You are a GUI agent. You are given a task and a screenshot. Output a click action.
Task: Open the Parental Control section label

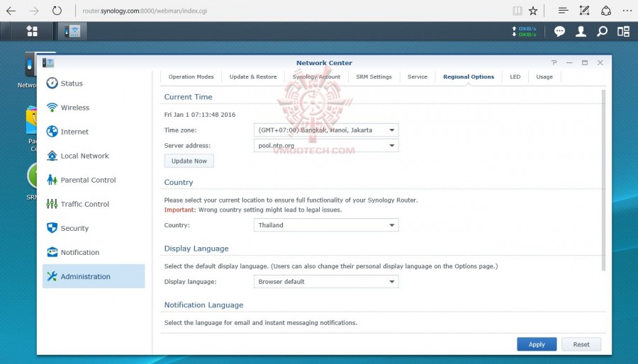pyautogui.click(x=89, y=180)
